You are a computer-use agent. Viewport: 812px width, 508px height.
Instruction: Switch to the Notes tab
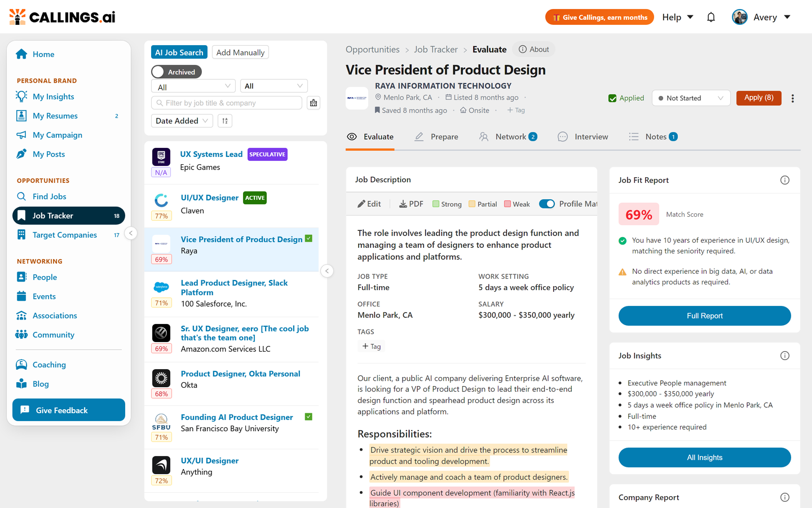653,137
